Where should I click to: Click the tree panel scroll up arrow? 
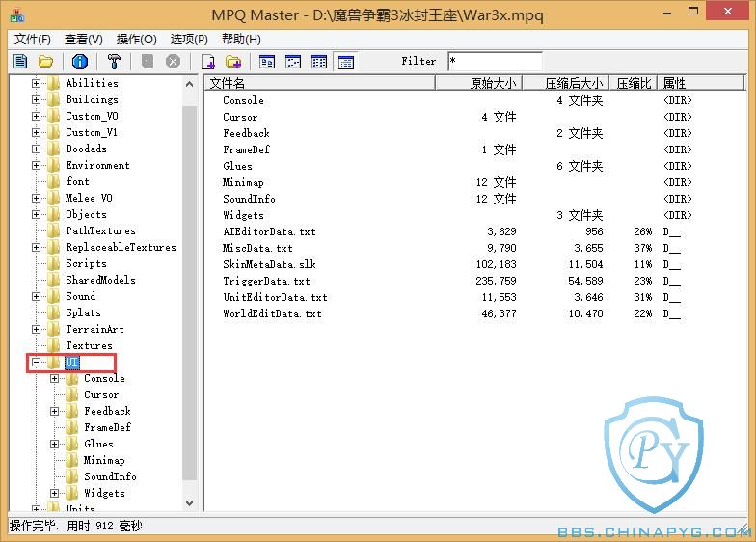(189, 84)
